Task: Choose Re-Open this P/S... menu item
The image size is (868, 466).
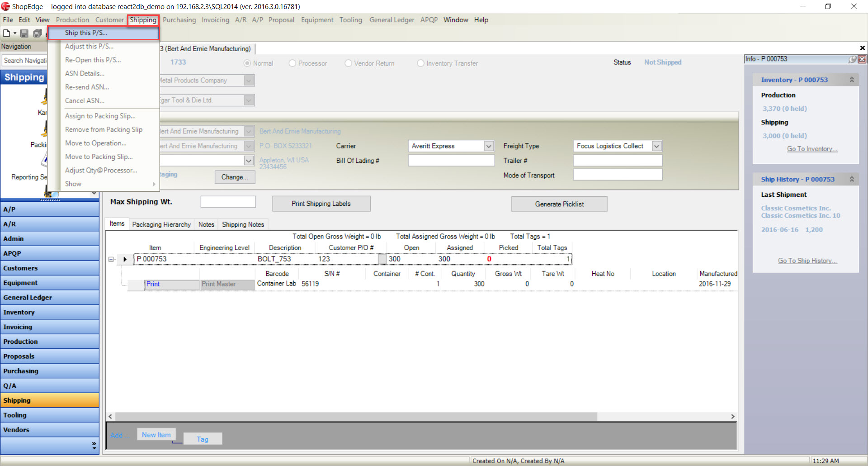Action: coord(104,60)
